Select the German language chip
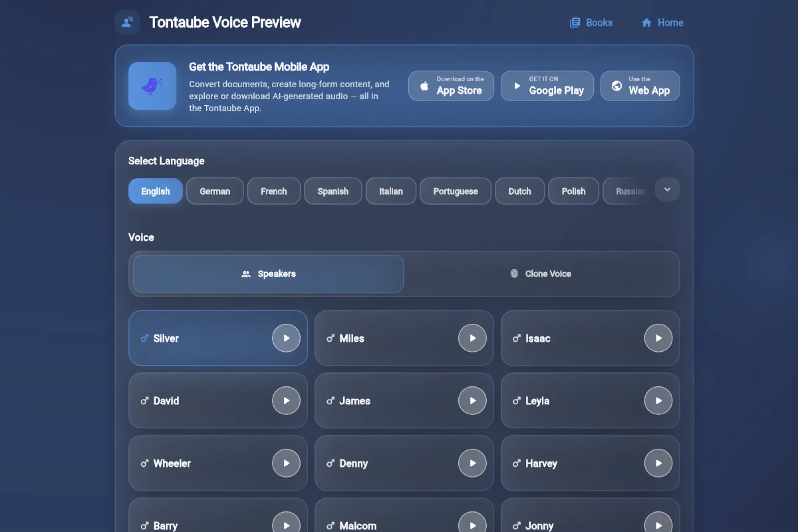Viewport: 798px width, 532px height. point(215,191)
